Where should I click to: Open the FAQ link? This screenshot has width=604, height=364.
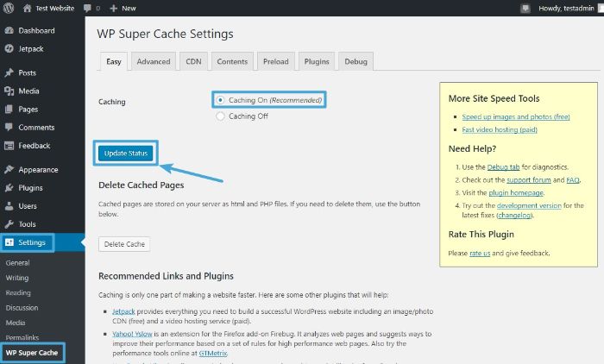[573, 180]
